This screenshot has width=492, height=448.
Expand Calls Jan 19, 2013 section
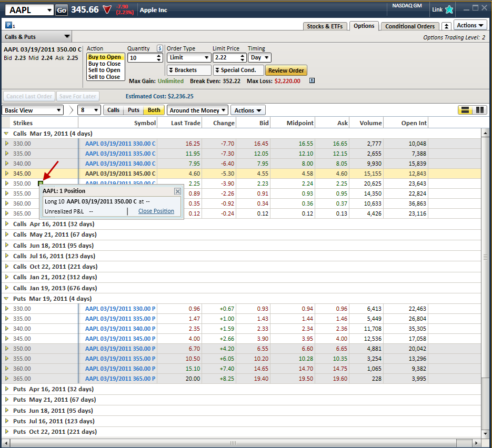[6, 288]
